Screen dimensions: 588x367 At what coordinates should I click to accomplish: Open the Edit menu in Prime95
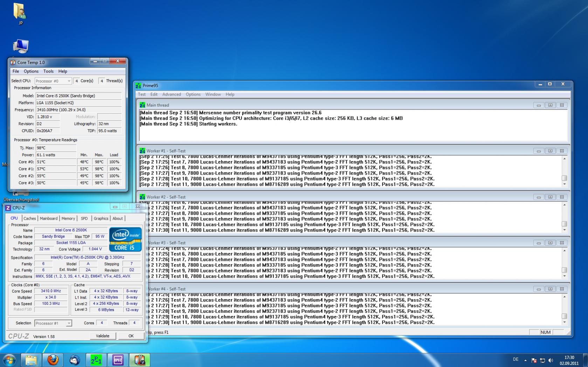[154, 94]
